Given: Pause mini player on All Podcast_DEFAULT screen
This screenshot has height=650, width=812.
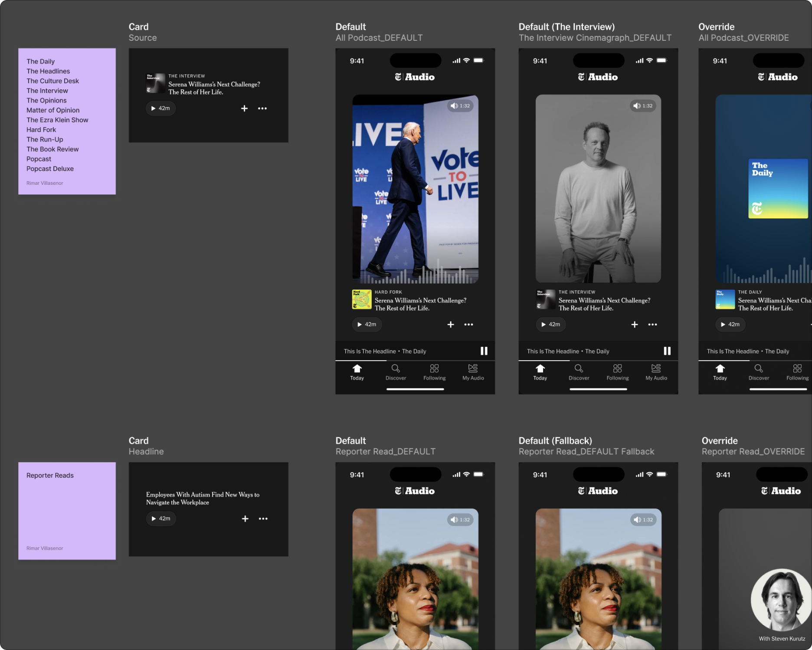Looking at the screenshot, I should point(484,351).
